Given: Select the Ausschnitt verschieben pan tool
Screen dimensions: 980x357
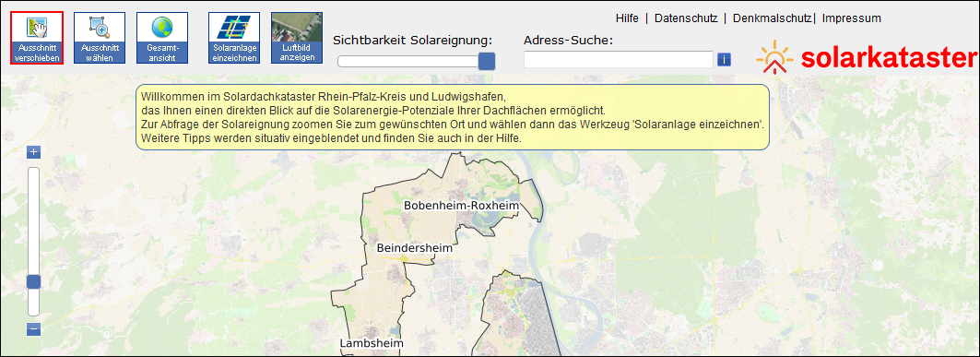Looking at the screenshot, I should [x=37, y=38].
